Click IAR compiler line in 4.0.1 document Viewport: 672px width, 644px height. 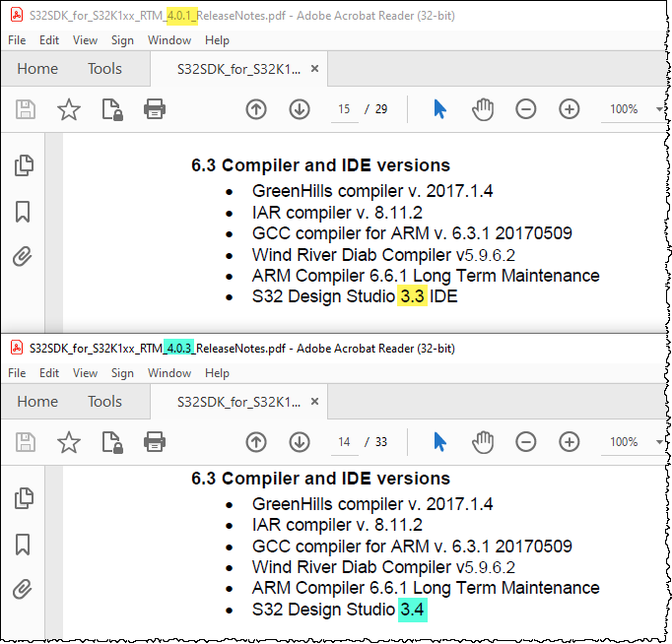point(337,213)
